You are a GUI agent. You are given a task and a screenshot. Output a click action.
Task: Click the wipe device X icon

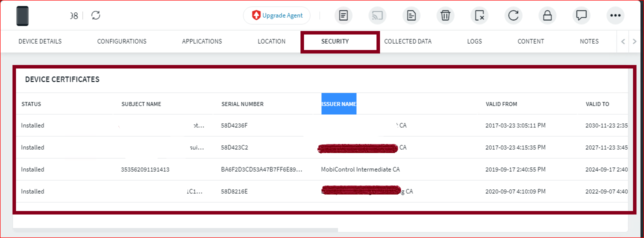(479, 15)
